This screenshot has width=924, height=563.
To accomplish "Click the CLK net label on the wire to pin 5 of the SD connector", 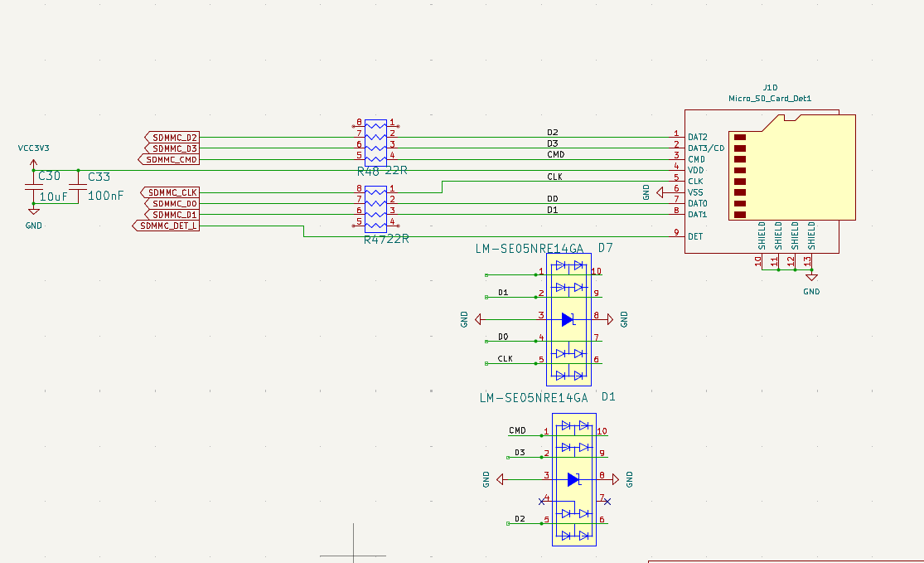I will coord(554,177).
